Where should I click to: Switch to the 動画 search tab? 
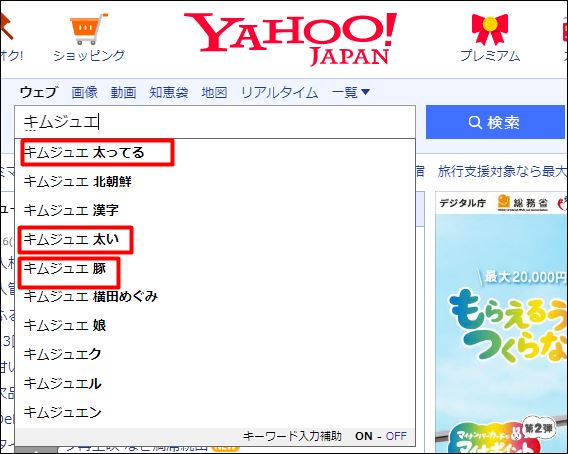click(x=123, y=92)
